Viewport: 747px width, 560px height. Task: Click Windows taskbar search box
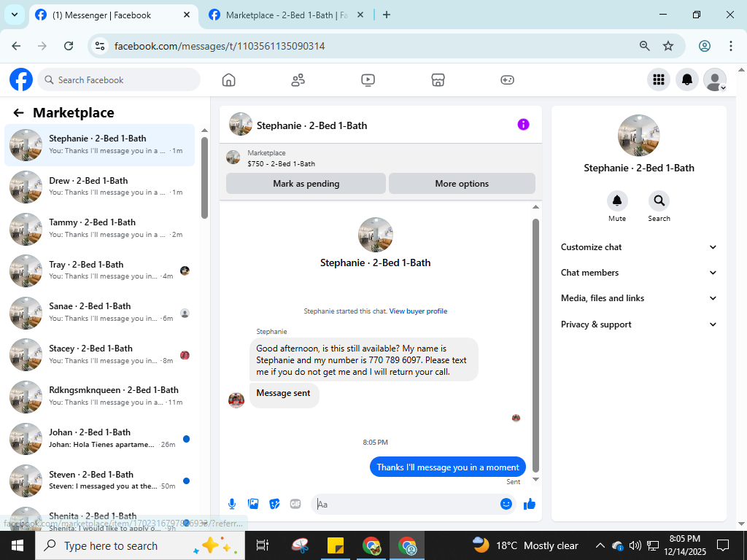[140, 545]
